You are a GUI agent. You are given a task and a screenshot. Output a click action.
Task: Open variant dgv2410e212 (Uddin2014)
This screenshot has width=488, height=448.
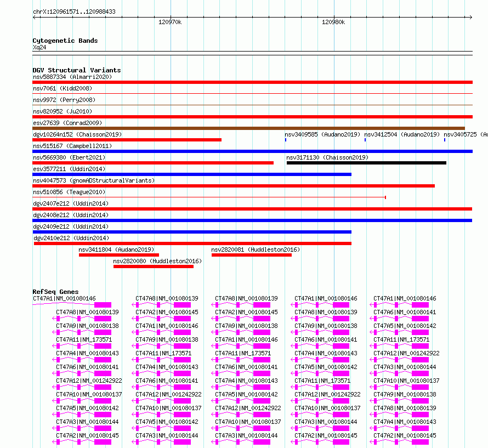point(192,243)
